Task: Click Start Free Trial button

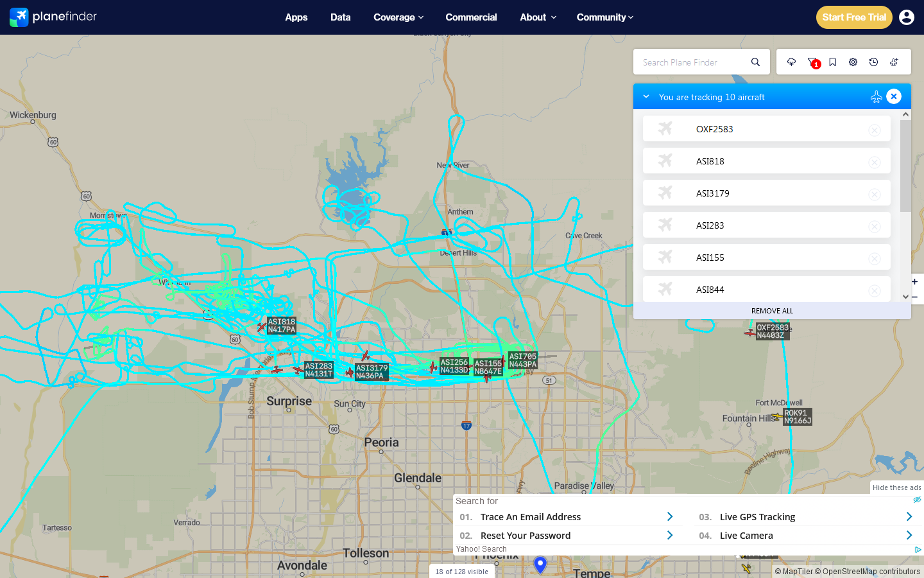Action: (x=854, y=17)
